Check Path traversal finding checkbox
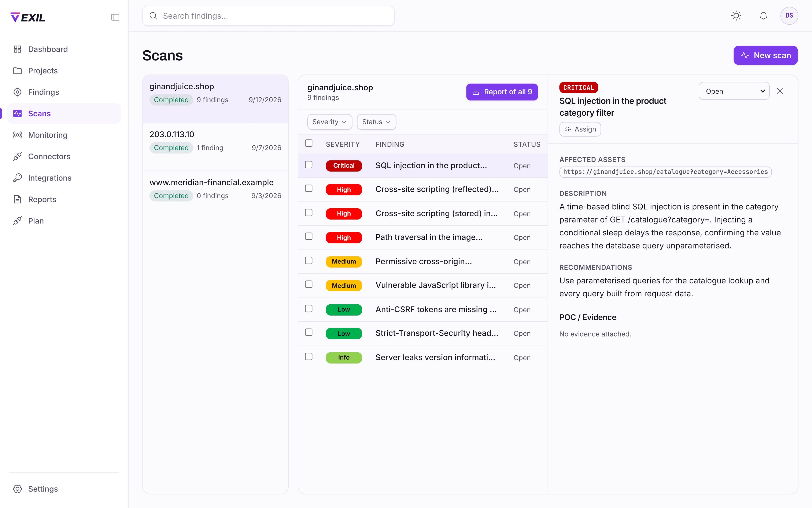812x508 pixels. pos(309,236)
